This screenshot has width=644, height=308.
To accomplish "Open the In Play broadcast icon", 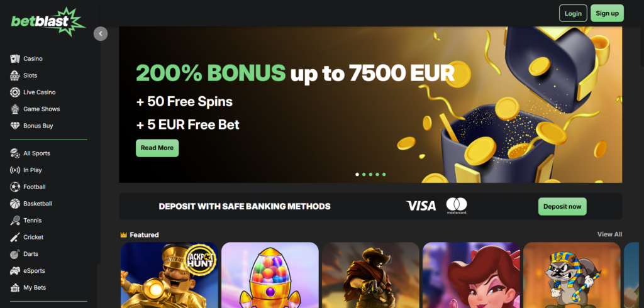I will 15,170.
